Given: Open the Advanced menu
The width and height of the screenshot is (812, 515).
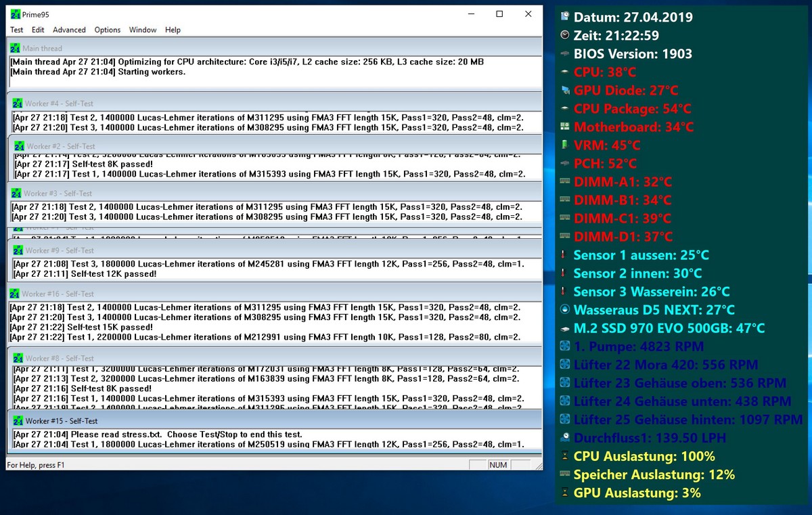Looking at the screenshot, I should pos(69,30).
